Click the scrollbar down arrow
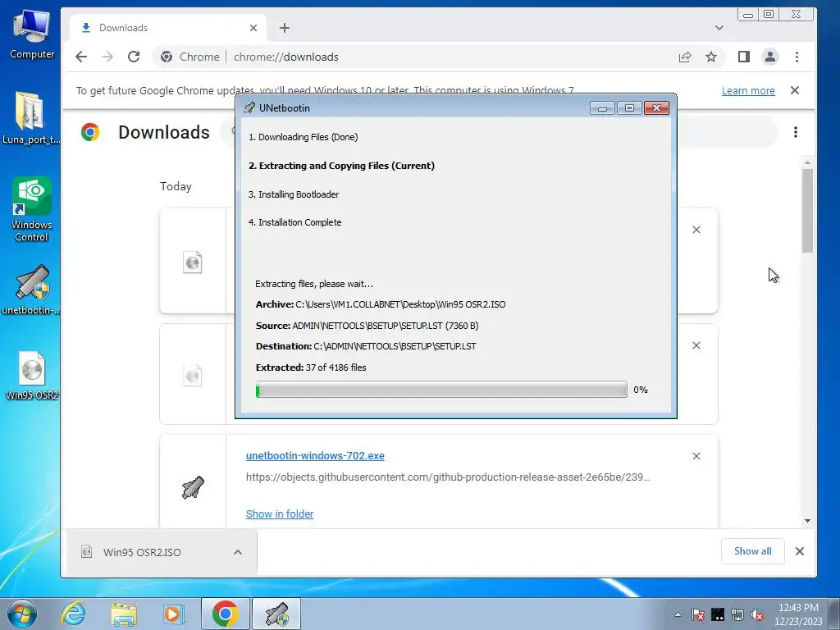This screenshot has width=840, height=630. tap(807, 521)
